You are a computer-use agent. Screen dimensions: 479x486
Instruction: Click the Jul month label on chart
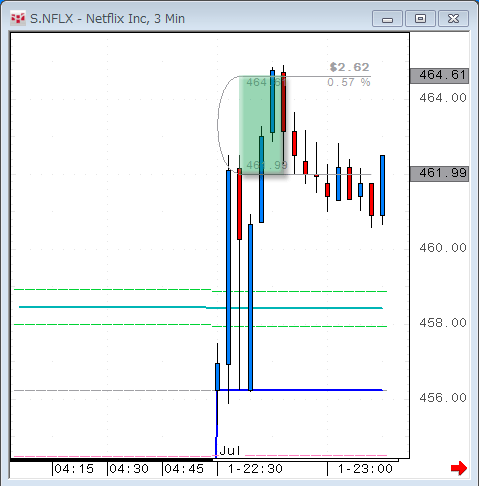tap(230, 451)
